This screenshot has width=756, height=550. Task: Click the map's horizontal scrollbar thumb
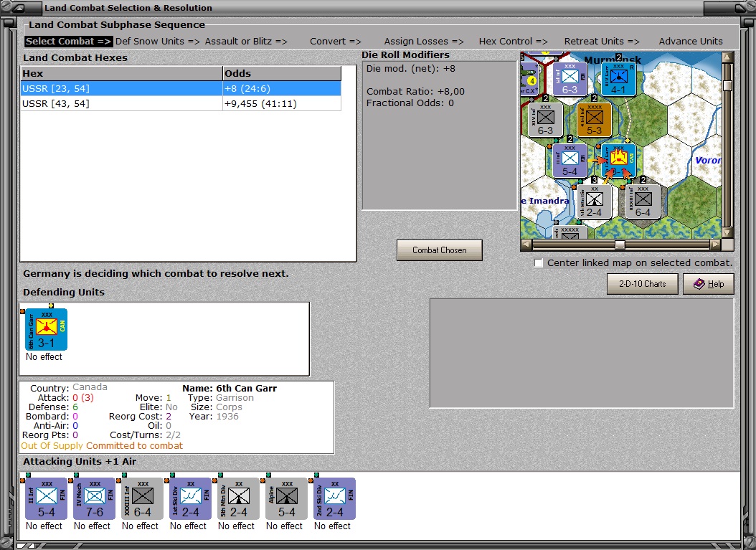(x=620, y=245)
